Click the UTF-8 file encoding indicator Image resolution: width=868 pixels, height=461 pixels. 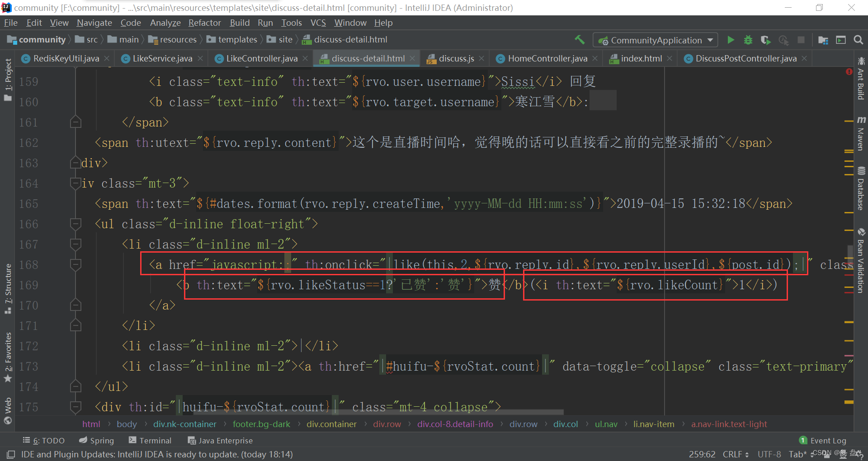pyautogui.click(x=769, y=454)
